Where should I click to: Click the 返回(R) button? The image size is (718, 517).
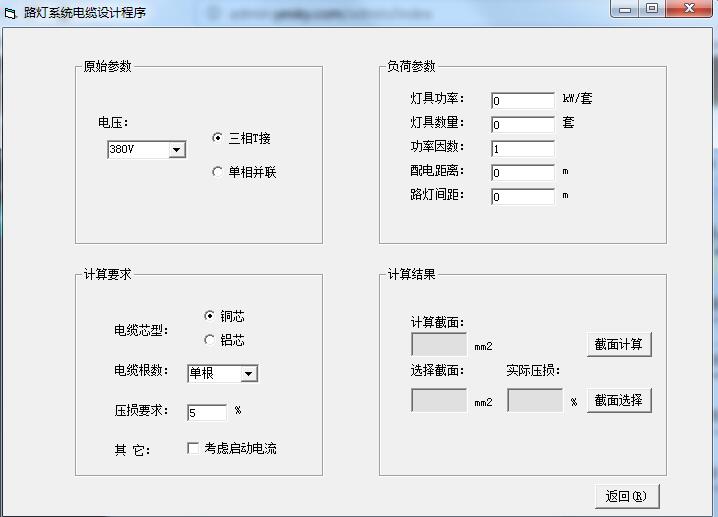coord(627,496)
